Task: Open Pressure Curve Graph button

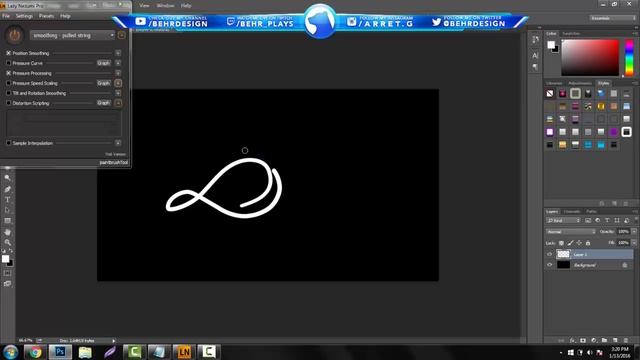Action: tap(104, 63)
